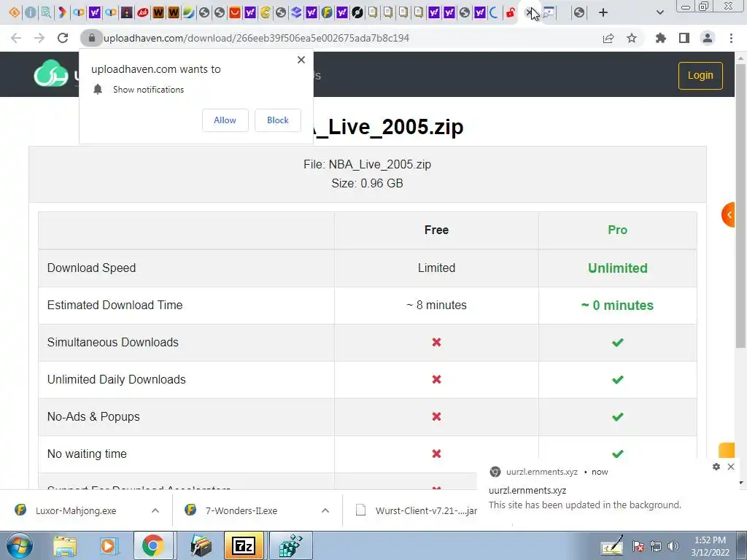
Task: Click the Login button
Action: 700,75
